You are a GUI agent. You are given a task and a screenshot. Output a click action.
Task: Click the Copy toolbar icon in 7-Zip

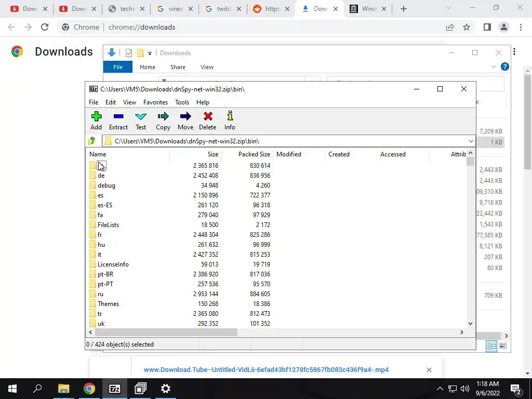pyautogui.click(x=163, y=121)
